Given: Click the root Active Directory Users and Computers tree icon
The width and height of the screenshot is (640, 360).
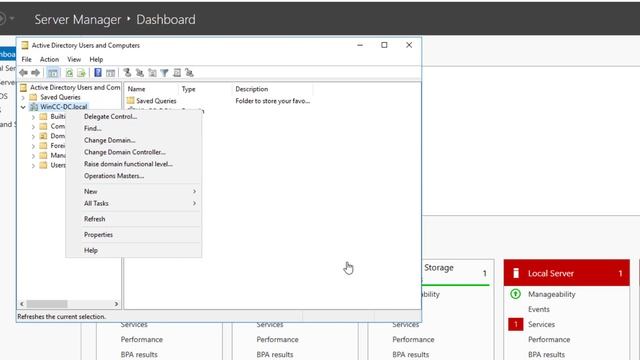Looking at the screenshot, I should tap(24, 87).
